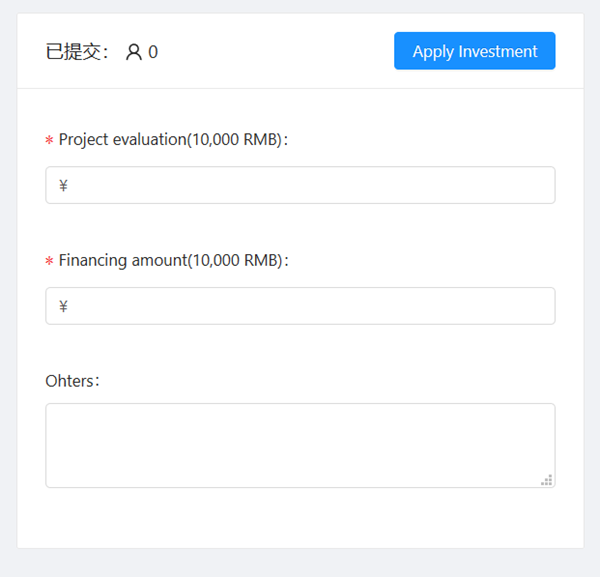Click the ¥ prefix in Project evaluation field
Viewport: 600px width, 577px height.
coord(64,186)
